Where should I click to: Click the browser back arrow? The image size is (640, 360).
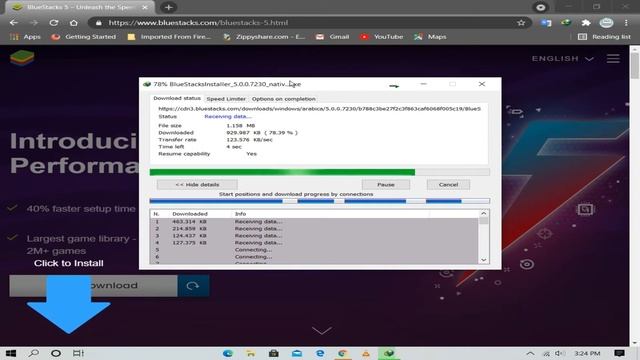(x=13, y=23)
